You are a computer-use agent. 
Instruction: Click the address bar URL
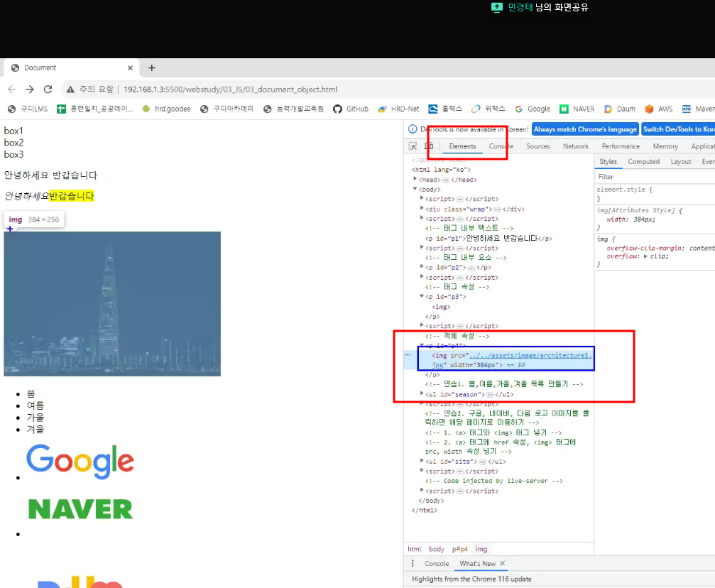click(x=230, y=89)
